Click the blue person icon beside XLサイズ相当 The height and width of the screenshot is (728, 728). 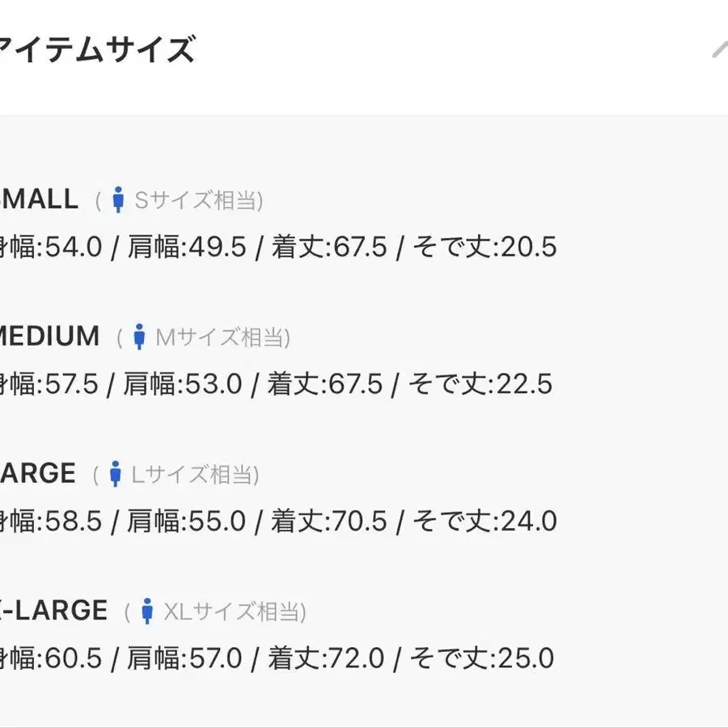pyautogui.click(x=147, y=611)
